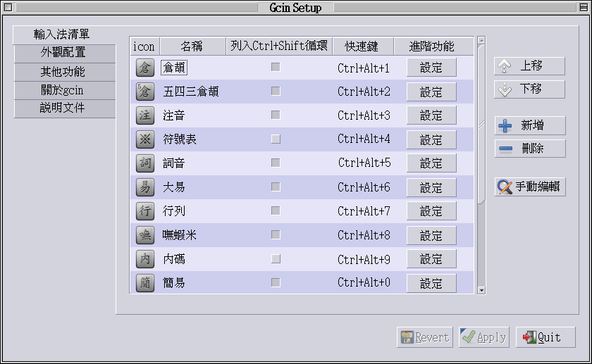Click the 簡易 input method icon

pos(144,282)
